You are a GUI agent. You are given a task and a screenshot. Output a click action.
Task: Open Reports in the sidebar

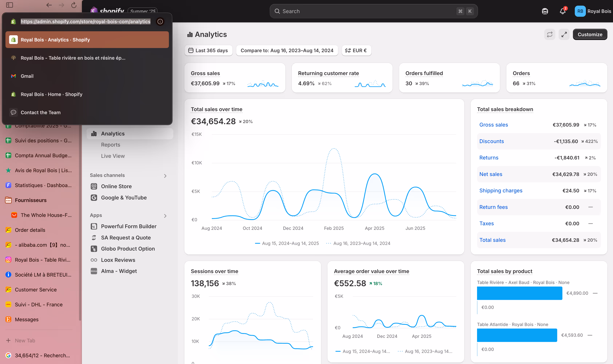(x=110, y=145)
